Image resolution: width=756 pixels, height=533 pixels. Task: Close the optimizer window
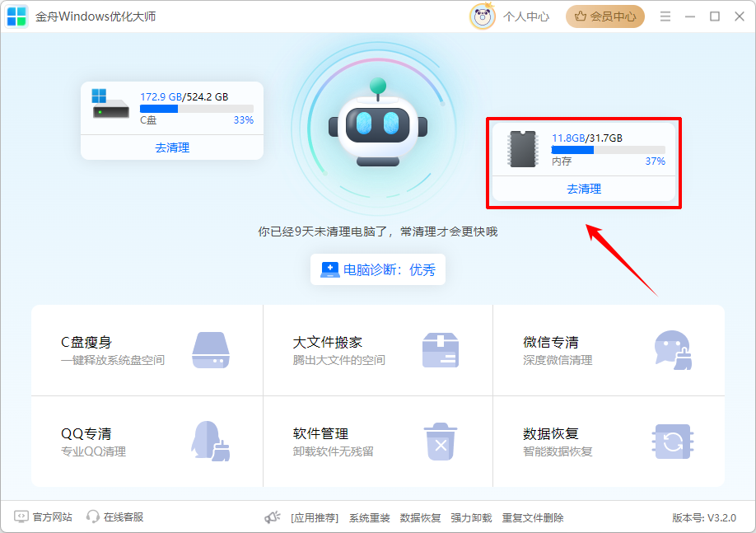[x=740, y=16]
